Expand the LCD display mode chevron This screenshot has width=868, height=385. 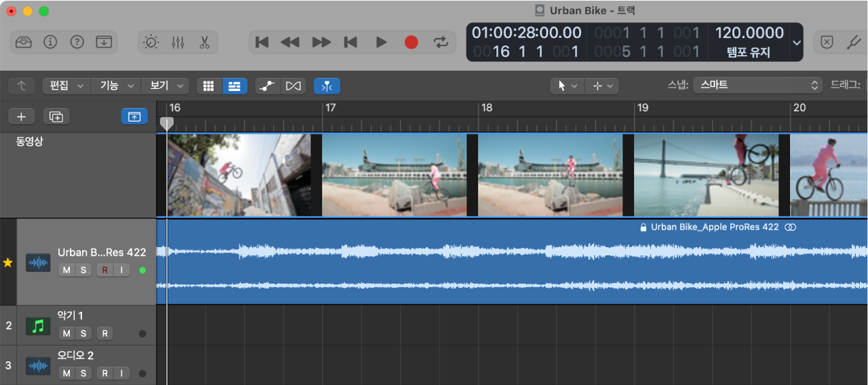tap(797, 42)
